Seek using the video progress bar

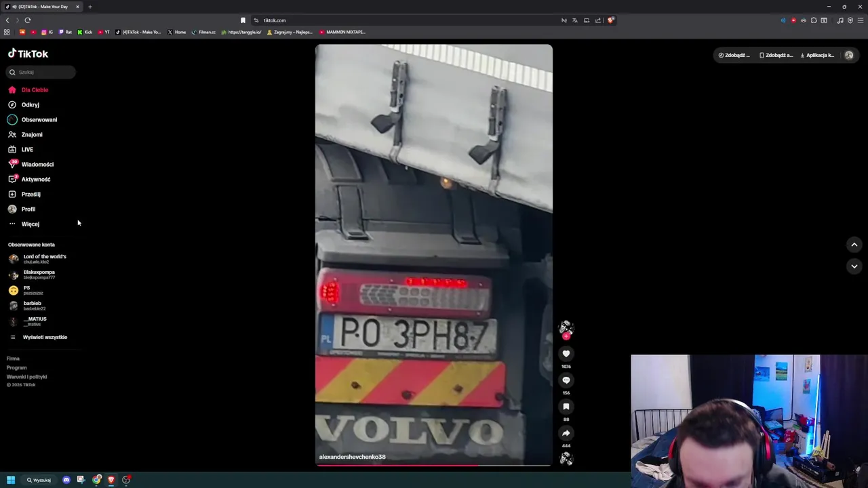[434, 465]
